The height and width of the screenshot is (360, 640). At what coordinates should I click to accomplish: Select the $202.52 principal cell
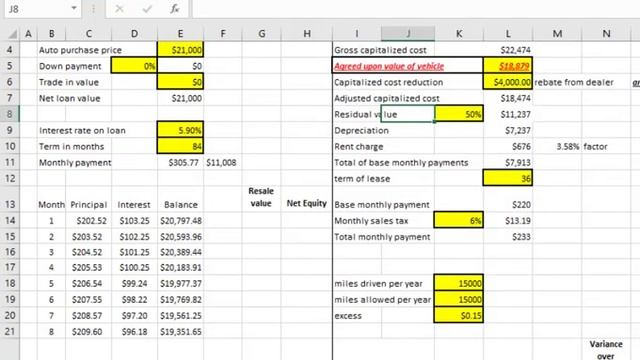(x=89, y=220)
